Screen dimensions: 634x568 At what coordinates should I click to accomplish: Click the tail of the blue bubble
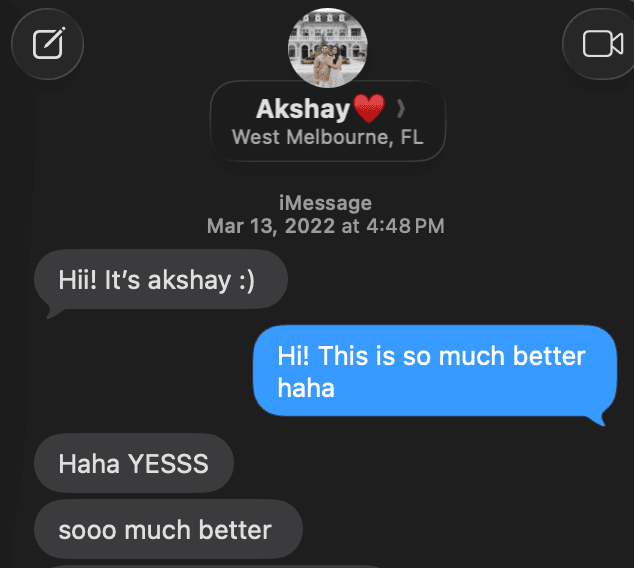[x=600, y=420]
